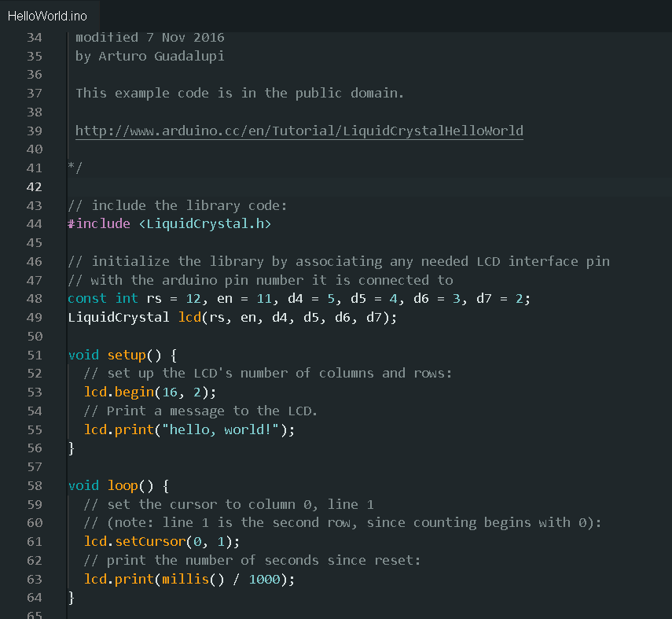This screenshot has height=619, width=672.
Task: Click the closing comment marker on line 41
Action: point(75,168)
